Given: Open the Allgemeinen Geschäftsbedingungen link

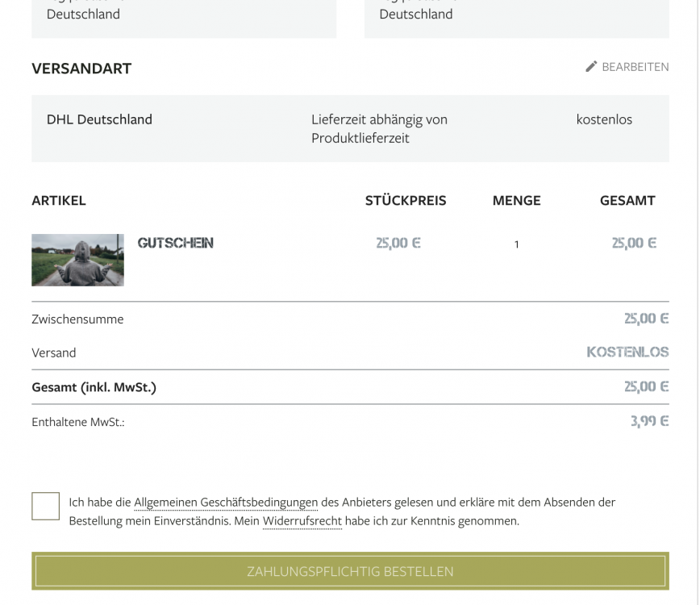Looking at the screenshot, I should [224, 502].
